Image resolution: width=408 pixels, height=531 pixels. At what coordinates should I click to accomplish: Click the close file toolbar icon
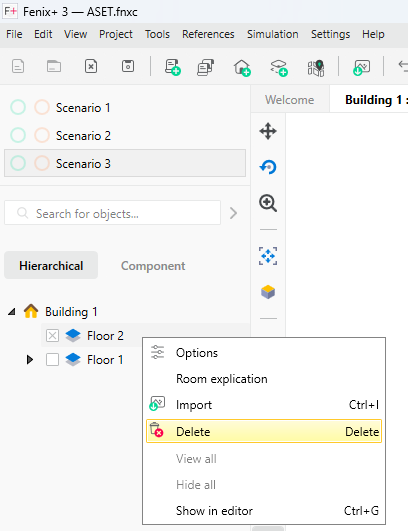[x=91, y=66]
